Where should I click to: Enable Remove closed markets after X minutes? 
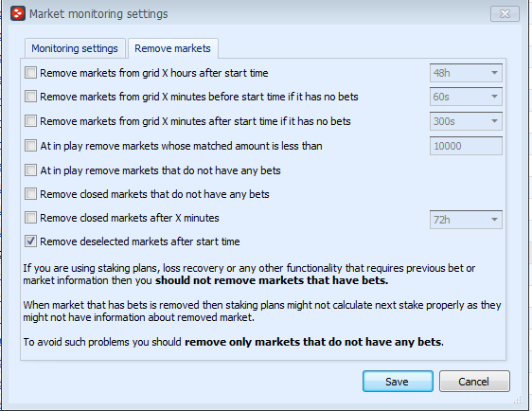[x=30, y=218]
